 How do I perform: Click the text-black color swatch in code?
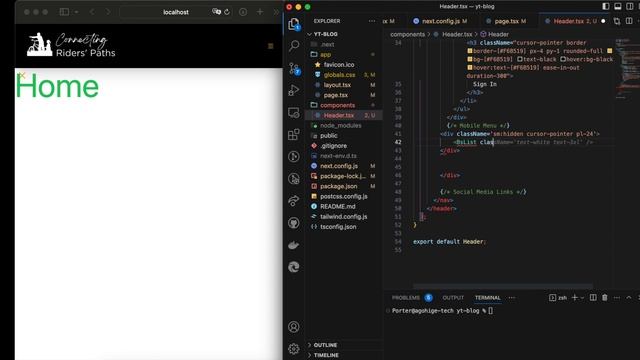(520, 59)
